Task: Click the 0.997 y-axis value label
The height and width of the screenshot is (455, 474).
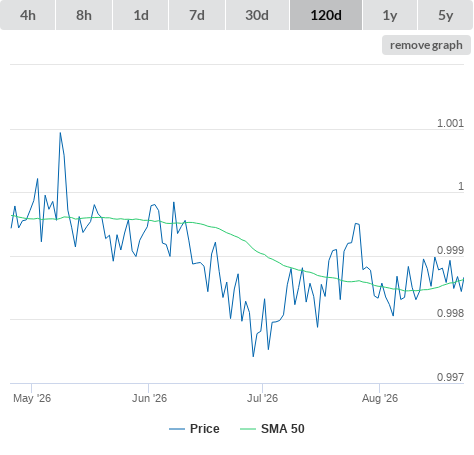Action: (450, 377)
